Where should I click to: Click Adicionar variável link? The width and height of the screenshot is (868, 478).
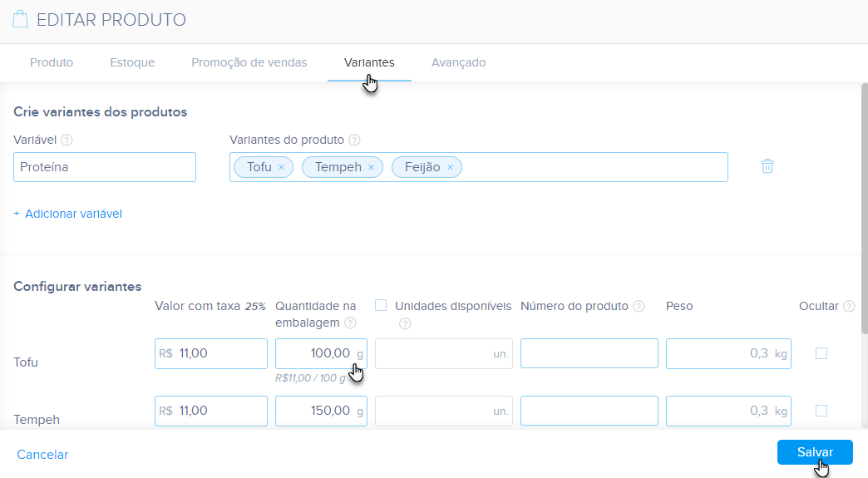tap(67, 214)
